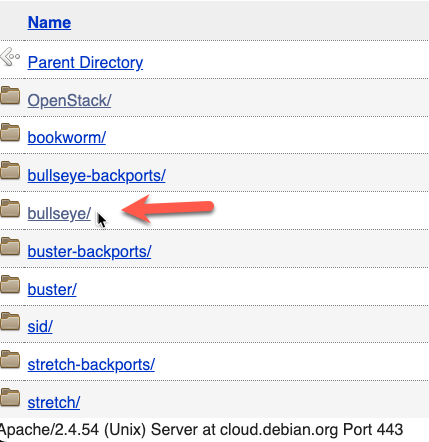Click the folder icon next to bullseye-backports/
Viewport: 429px width, 442px height.
10,170
